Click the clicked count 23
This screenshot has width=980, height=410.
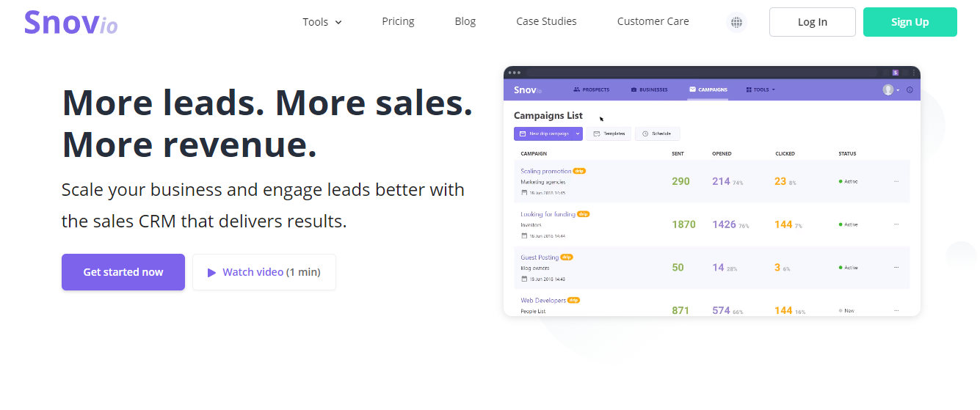tap(780, 181)
